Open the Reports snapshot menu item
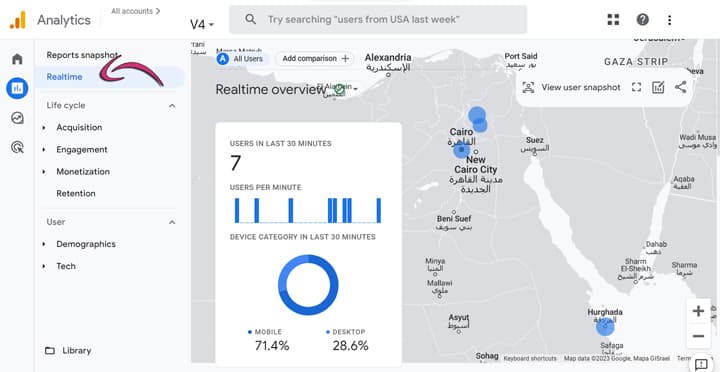720x372 pixels. pos(82,55)
